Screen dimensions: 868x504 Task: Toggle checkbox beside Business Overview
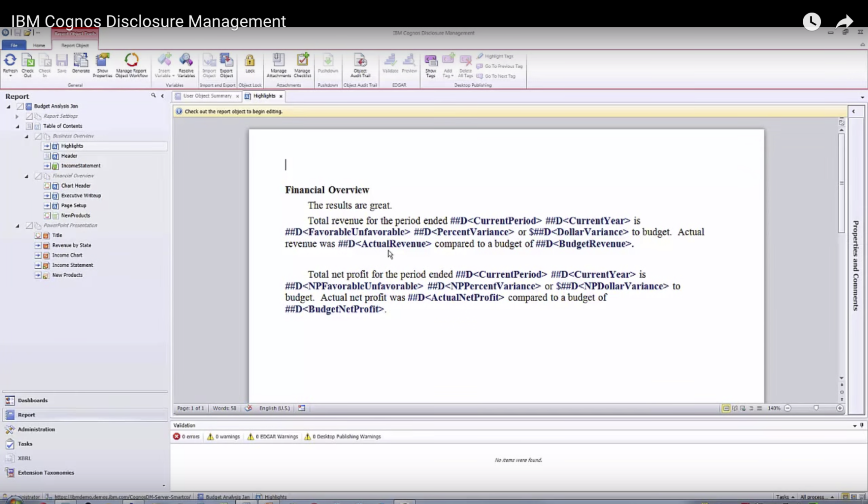[38, 136]
